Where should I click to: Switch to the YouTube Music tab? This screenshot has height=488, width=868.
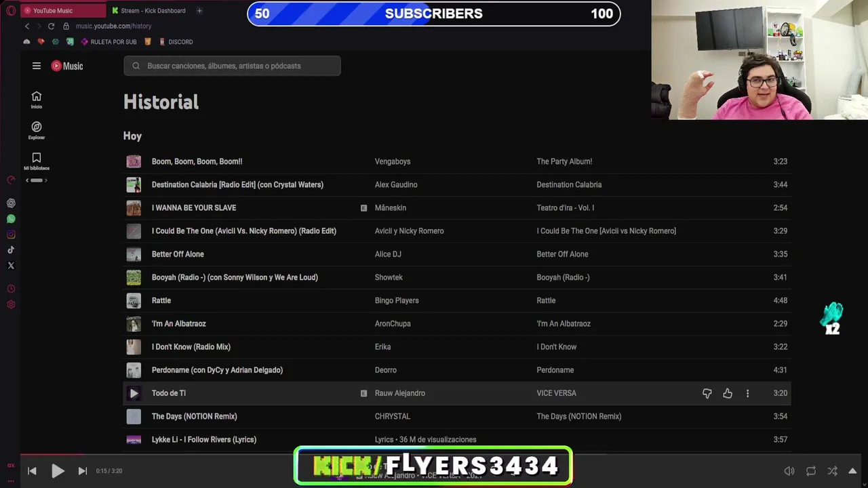tap(63, 11)
